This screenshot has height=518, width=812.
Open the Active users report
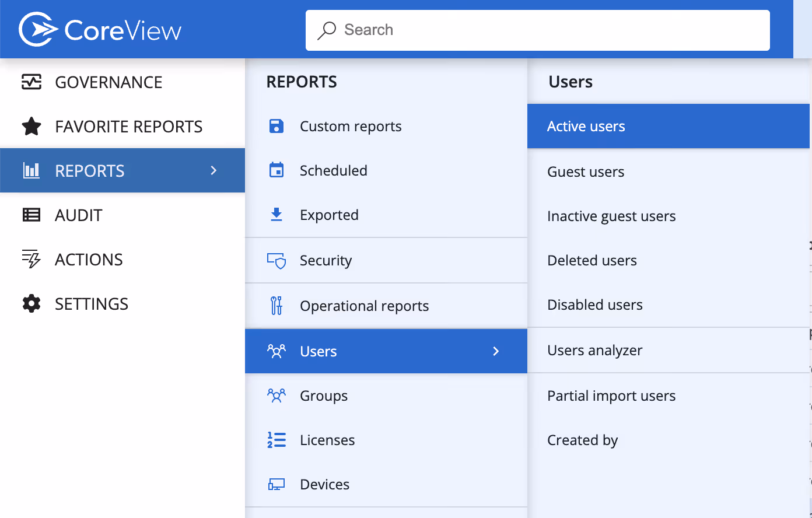coord(668,126)
